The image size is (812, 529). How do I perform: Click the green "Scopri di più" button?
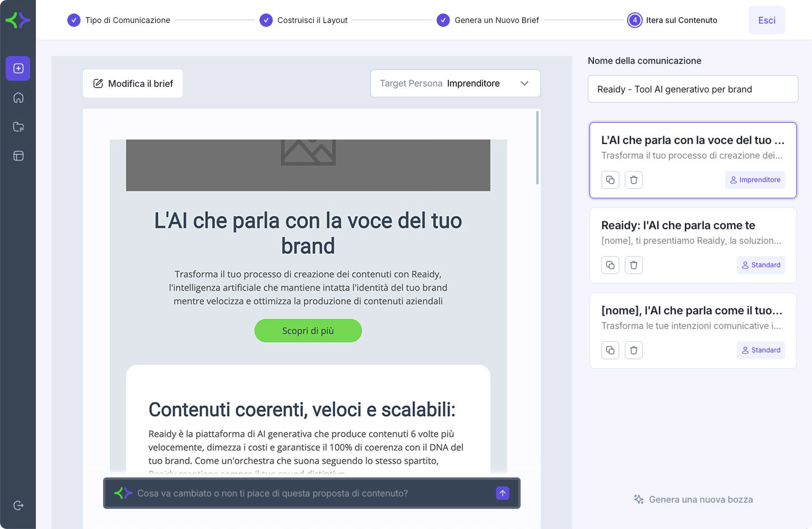click(308, 331)
